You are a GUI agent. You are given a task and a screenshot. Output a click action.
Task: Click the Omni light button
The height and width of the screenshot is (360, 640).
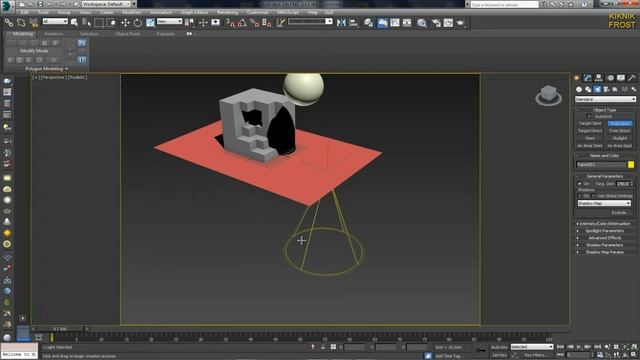pos(590,138)
